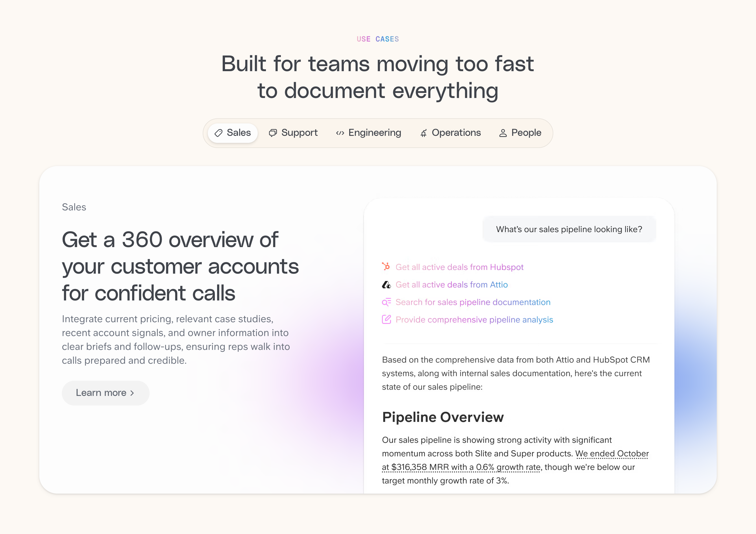Image resolution: width=756 pixels, height=534 pixels.
Task: Click the pencil edit icon beside pipeline analysis
Action: 386,320
